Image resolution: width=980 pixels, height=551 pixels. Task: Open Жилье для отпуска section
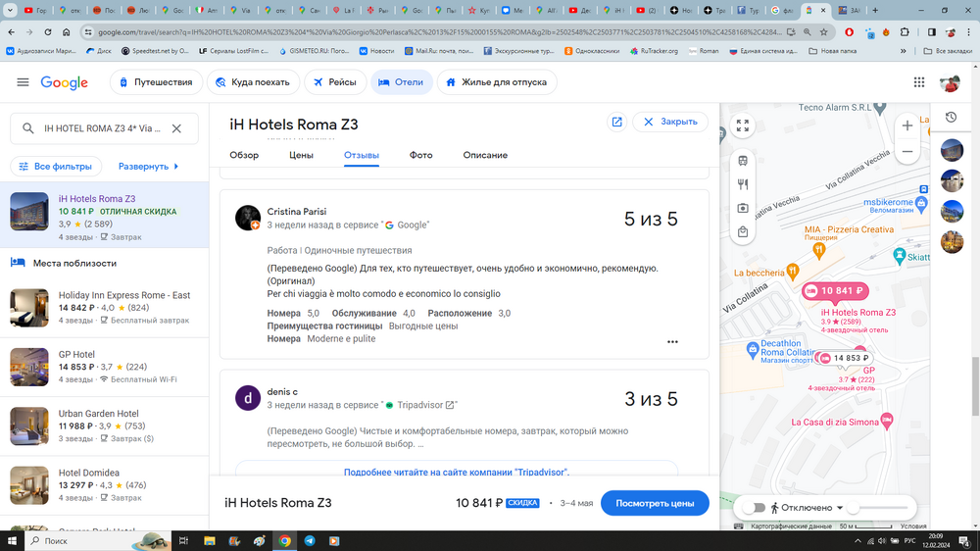coord(496,82)
